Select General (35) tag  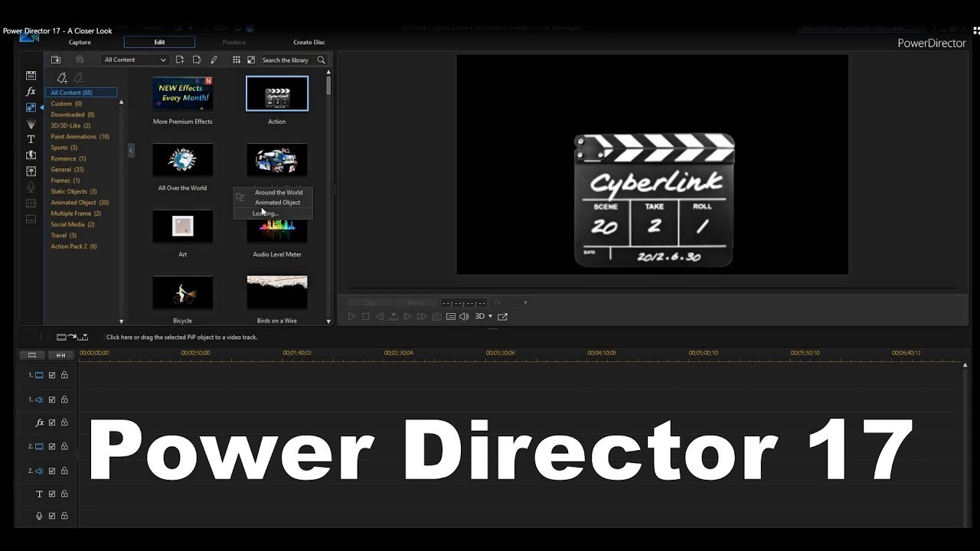(67, 169)
